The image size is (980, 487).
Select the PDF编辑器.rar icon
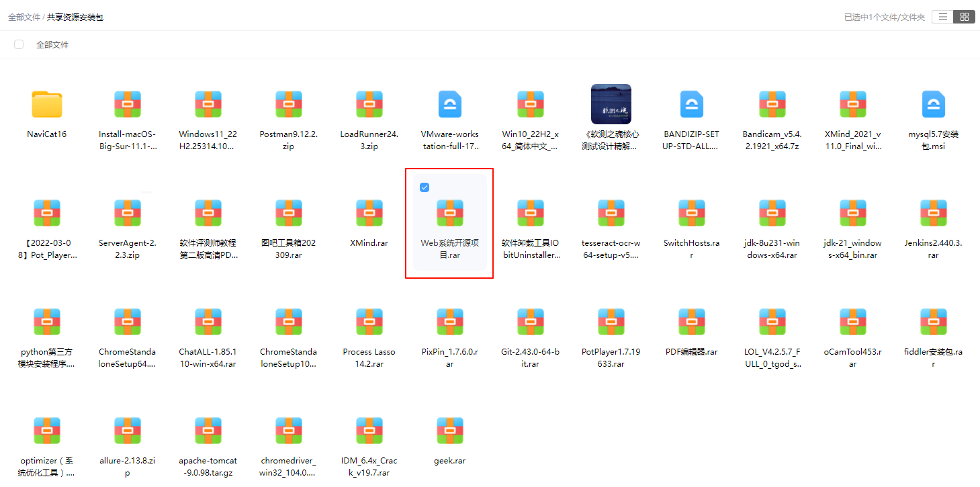tap(692, 322)
